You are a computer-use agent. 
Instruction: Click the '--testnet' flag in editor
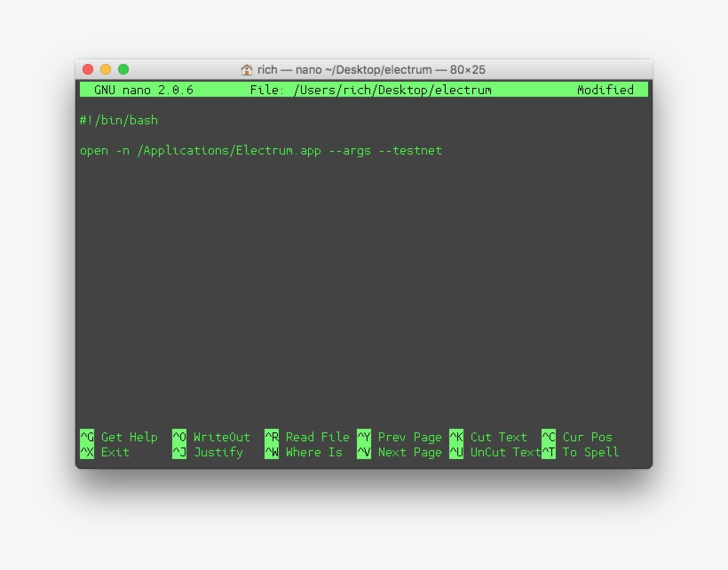[x=410, y=151]
